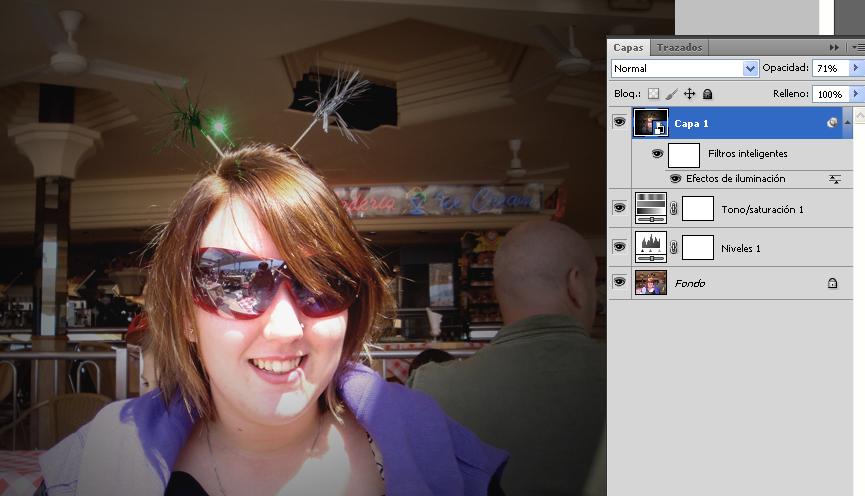
Task: Click the padlock icon on Fondo layer
Action: click(832, 284)
